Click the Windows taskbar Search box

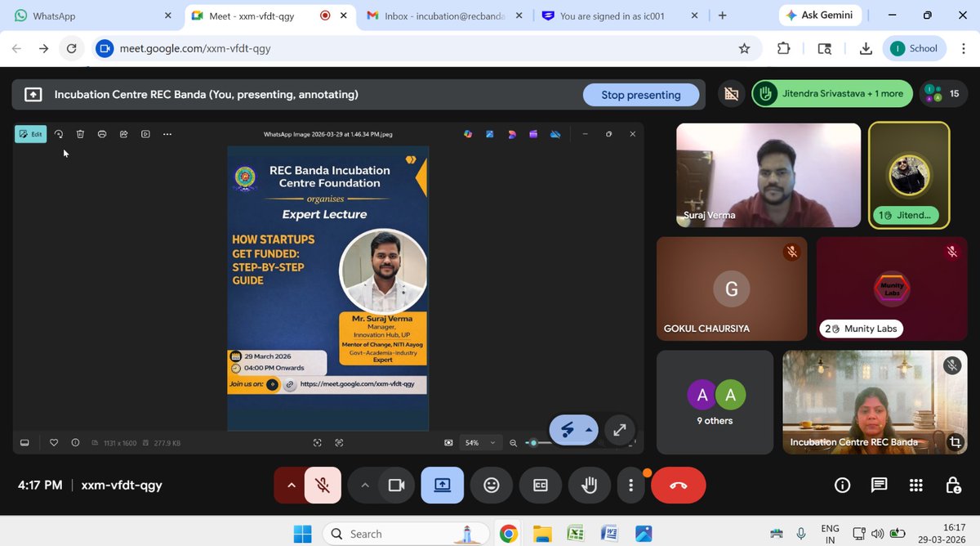click(x=404, y=534)
